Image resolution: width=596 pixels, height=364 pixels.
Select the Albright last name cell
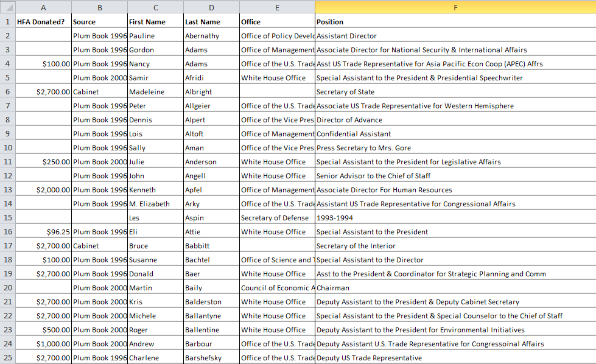[211, 91]
